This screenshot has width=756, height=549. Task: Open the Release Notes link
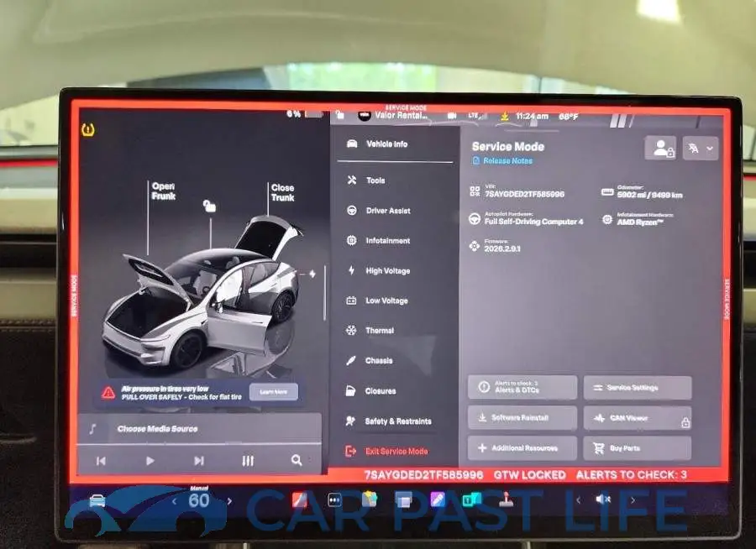[502, 160]
